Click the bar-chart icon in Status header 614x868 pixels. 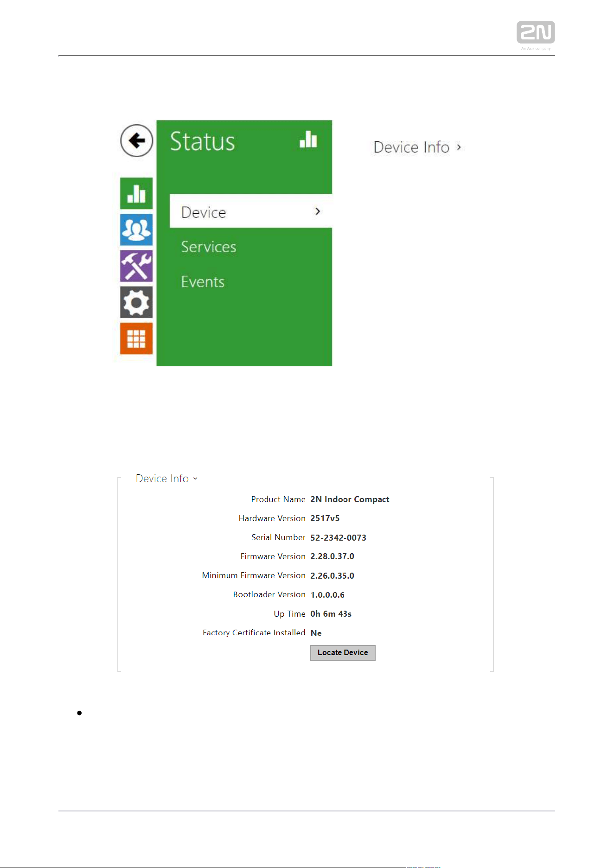click(308, 139)
